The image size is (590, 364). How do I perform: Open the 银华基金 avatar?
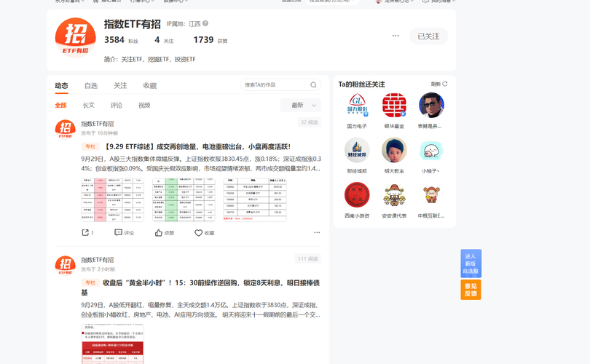coord(394,106)
